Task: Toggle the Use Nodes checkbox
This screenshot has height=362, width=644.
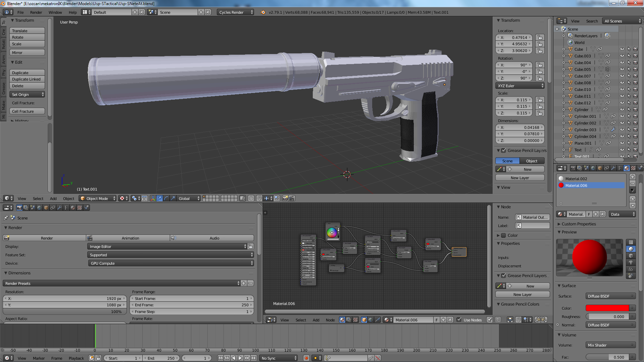Action: (x=459, y=320)
